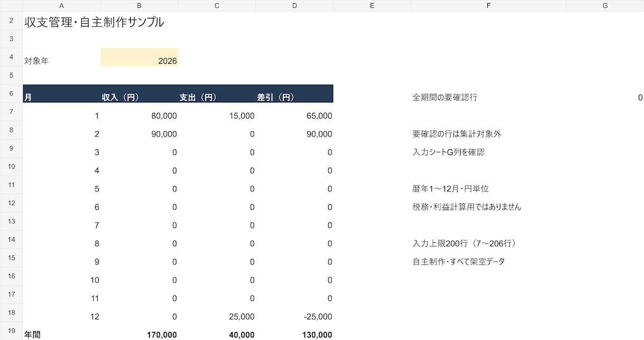
Task: Click the highlighted 2026 year cell
Action: coord(139,57)
